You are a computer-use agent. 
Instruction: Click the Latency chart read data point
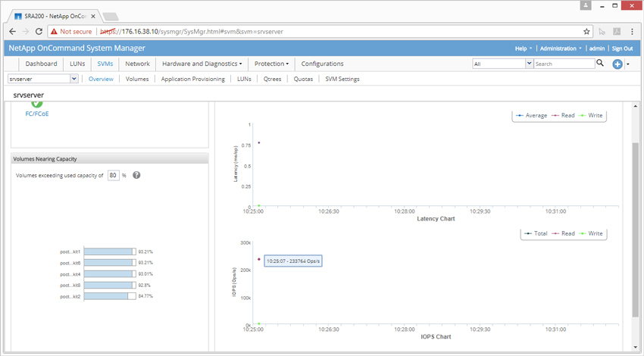(x=259, y=142)
